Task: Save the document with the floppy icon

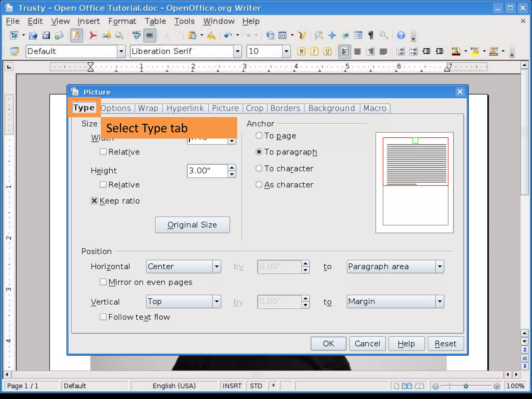Action: click(x=46, y=35)
